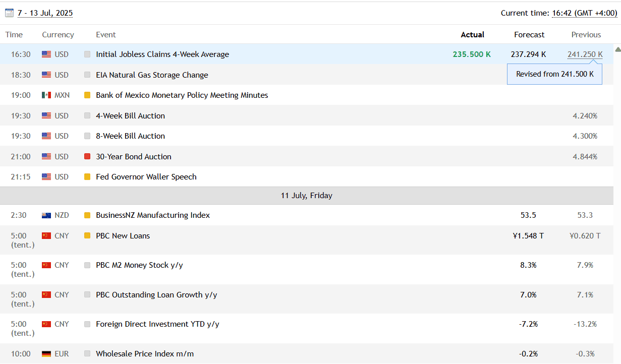Screen dimensions: 621x364
Task: Click the Forecast column header
Action: [529, 35]
